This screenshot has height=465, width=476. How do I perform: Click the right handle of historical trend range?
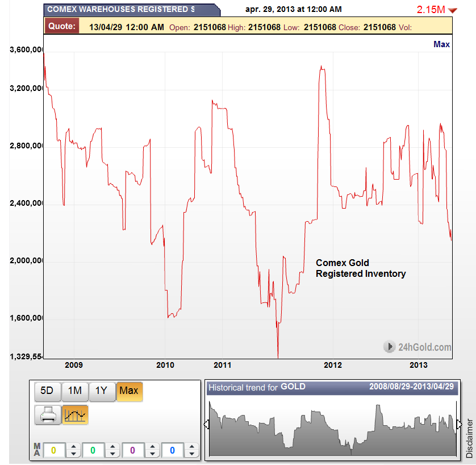point(460,424)
